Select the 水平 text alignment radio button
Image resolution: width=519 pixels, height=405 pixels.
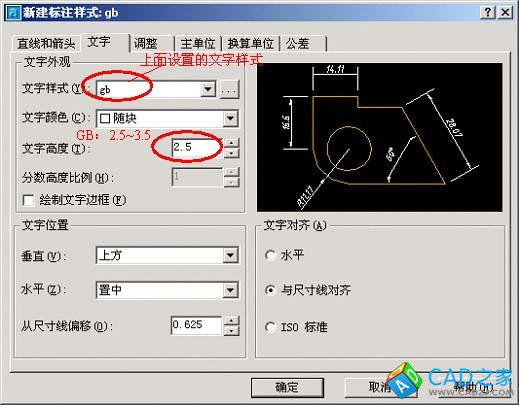click(x=270, y=255)
